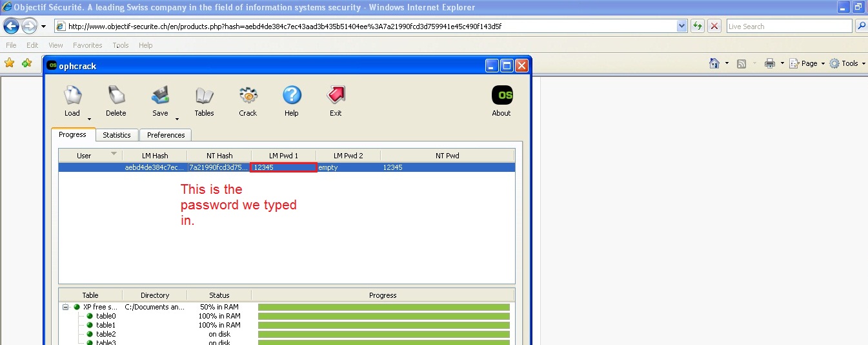Click the LM Pwd 2 column header
Viewport: 868px width, 345px height.
click(x=348, y=155)
